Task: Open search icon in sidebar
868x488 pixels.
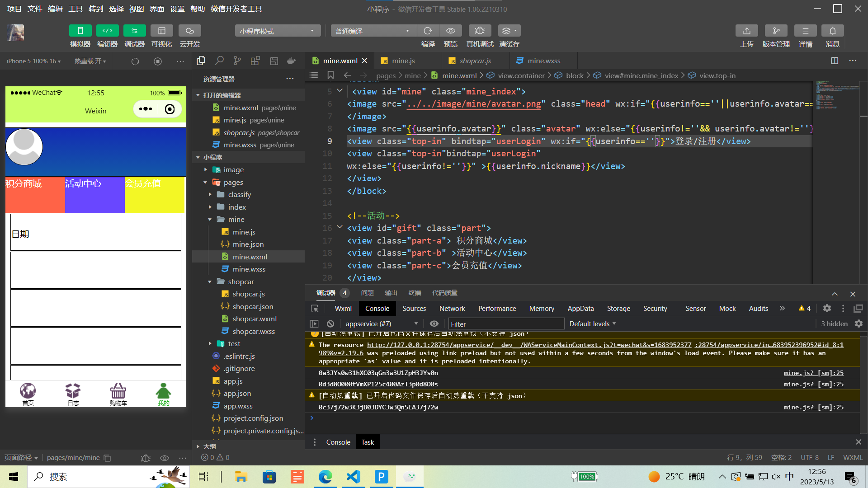Action: pyautogui.click(x=219, y=61)
